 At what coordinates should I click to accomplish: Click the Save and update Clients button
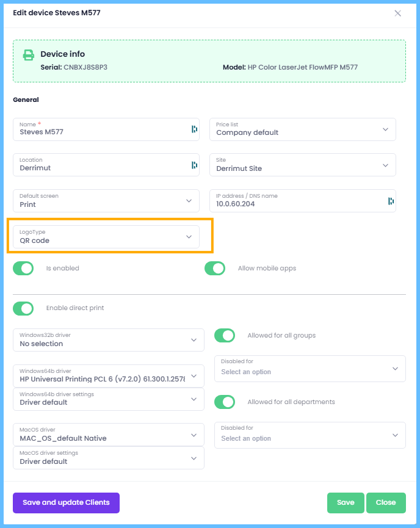tap(66, 503)
